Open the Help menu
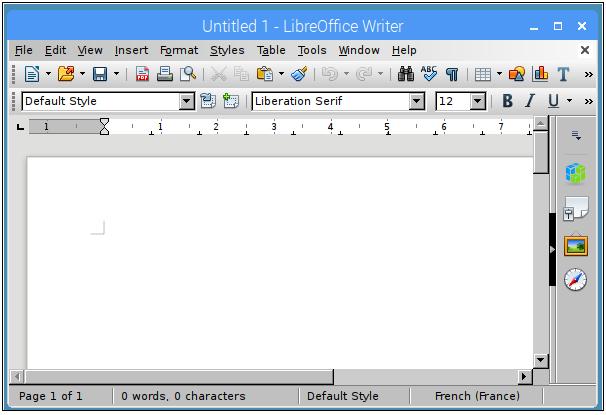Screen dimensions: 606x415 (404, 50)
